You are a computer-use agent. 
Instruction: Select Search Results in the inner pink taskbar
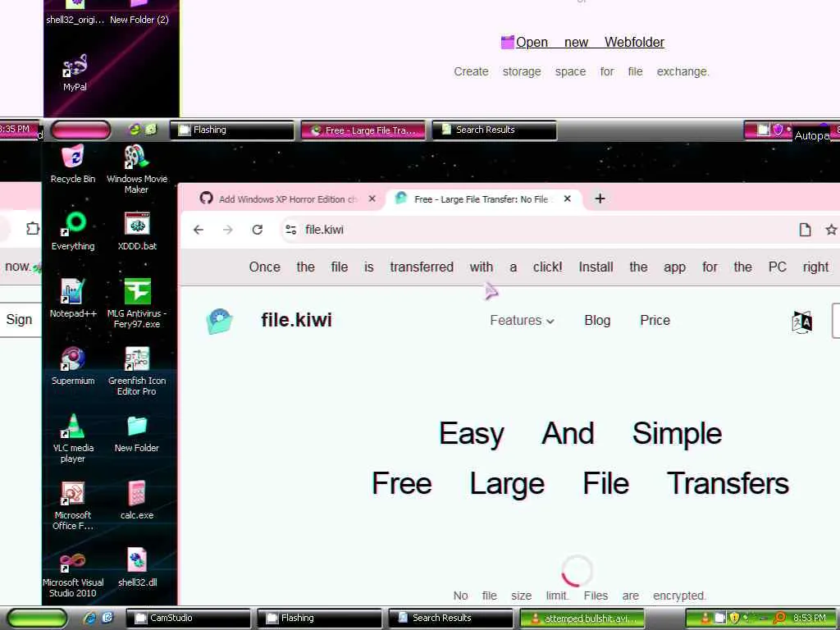pos(495,130)
